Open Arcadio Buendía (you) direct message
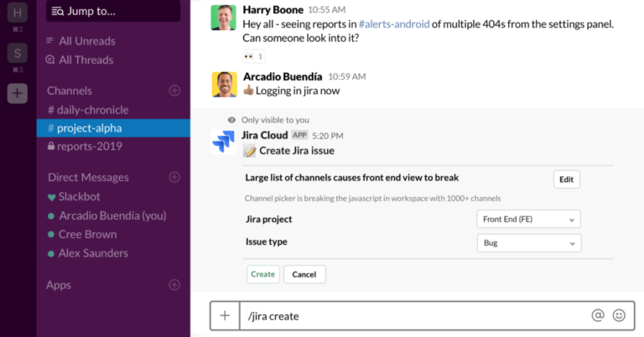Screen dimensions: 644x337 tap(112, 215)
